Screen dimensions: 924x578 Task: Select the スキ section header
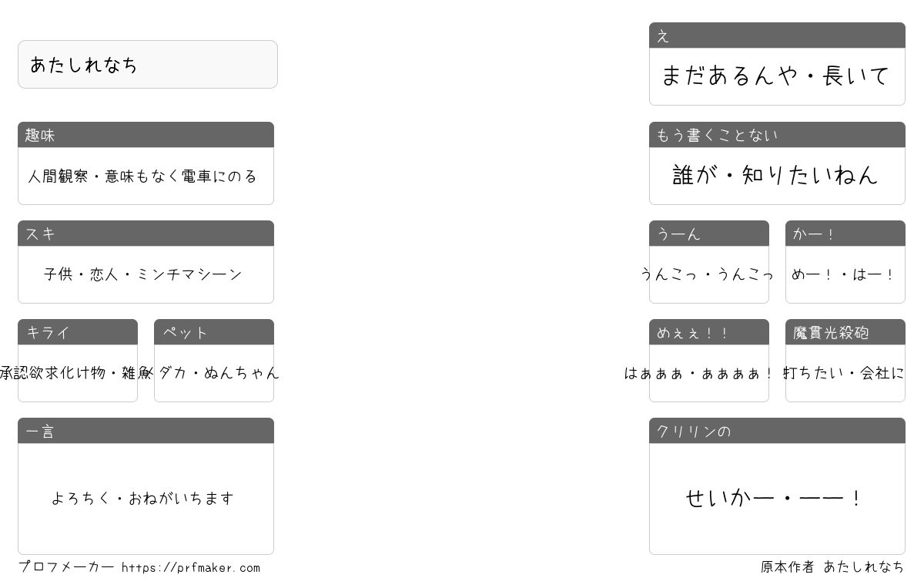tap(146, 234)
